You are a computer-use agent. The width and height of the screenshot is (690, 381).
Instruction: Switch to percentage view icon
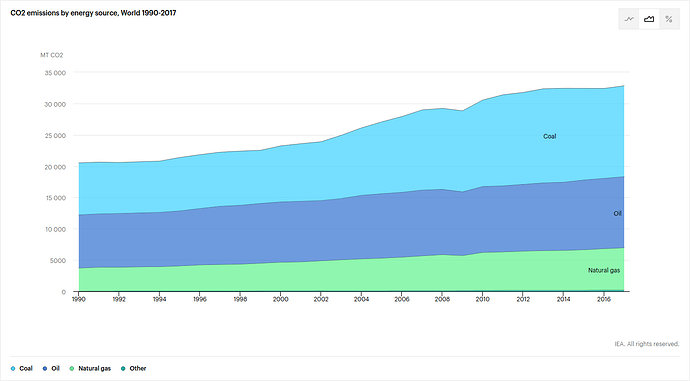coord(669,19)
